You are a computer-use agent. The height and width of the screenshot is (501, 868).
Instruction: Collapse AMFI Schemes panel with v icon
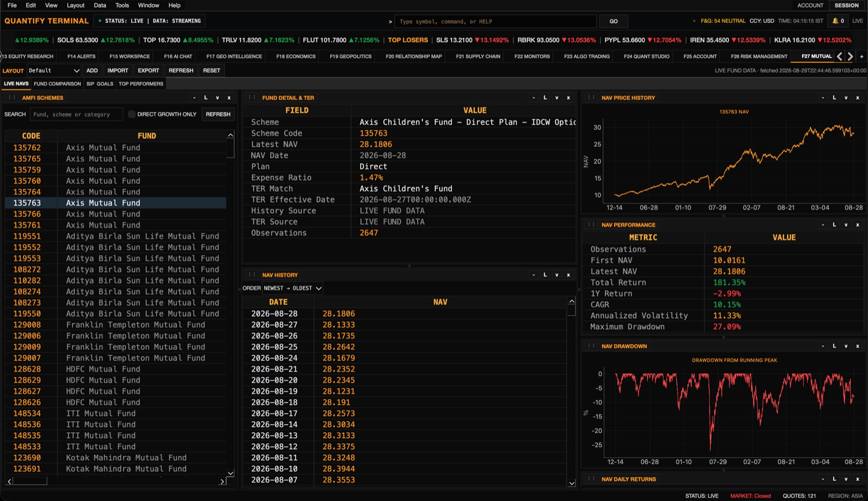[x=218, y=98]
